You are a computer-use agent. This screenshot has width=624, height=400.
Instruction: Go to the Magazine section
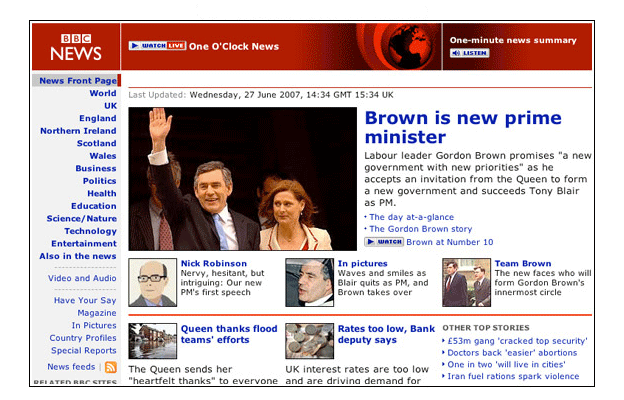pyautogui.click(x=97, y=313)
